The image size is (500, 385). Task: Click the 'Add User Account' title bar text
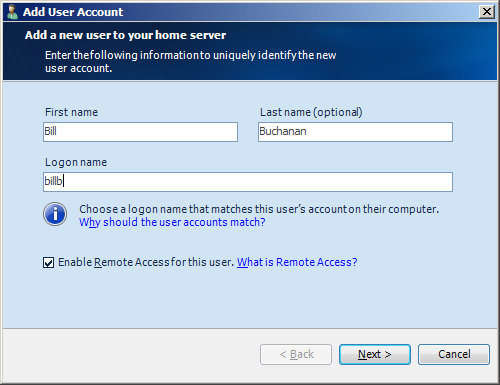coord(73,12)
